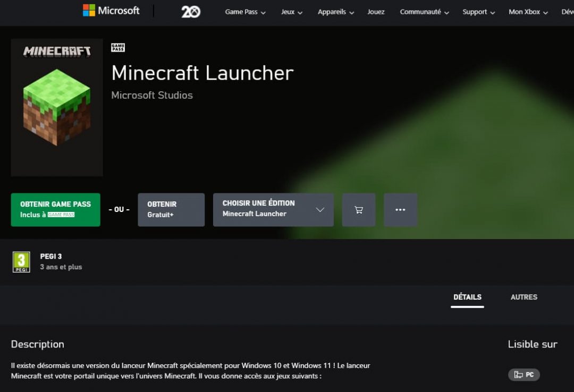The height and width of the screenshot is (392, 574).
Task: Click the Game Pass badge above the title
Action: coord(117,47)
